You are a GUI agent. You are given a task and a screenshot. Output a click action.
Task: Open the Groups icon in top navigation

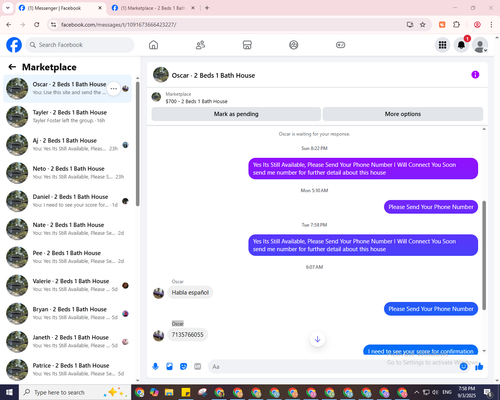[x=294, y=45]
